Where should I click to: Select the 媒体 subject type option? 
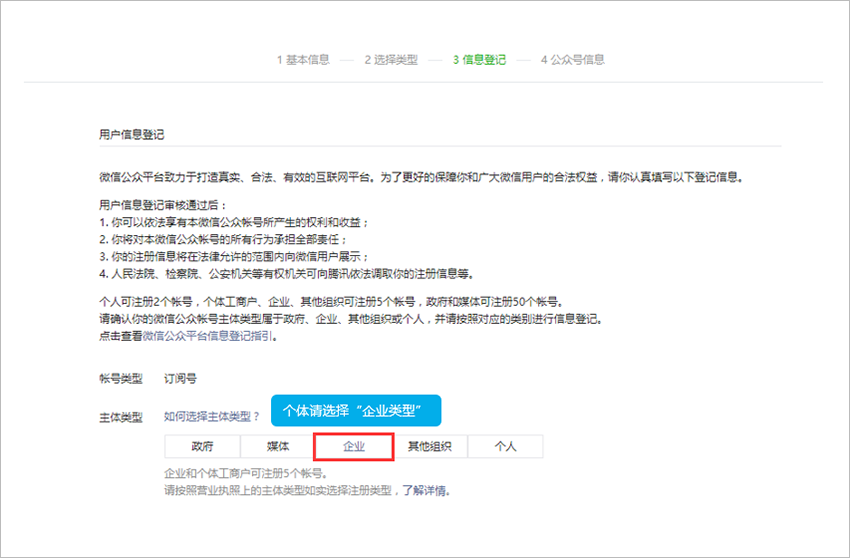(278, 447)
